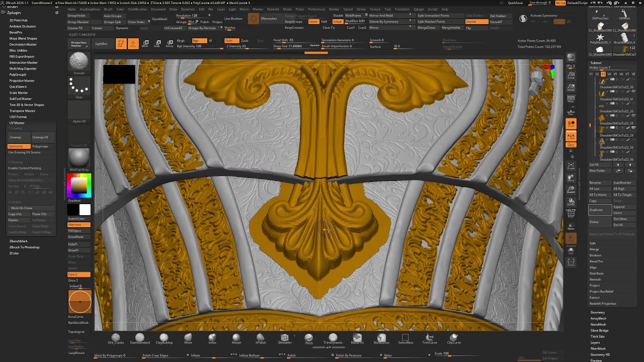Open the AccuCurve brush curve thumbnail
This screenshot has width=644, height=362.
(x=79, y=302)
